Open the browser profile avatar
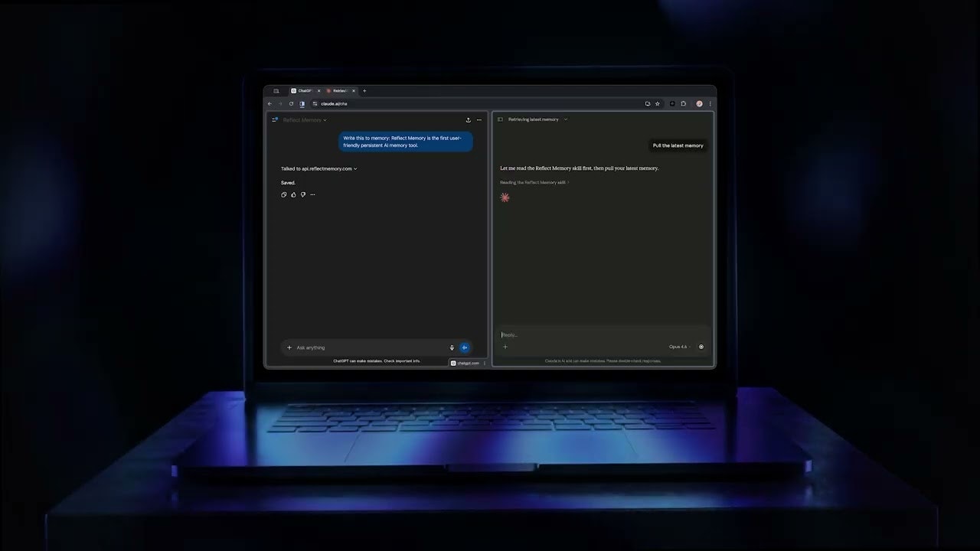The width and height of the screenshot is (980, 551). pyautogui.click(x=699, y=103)
